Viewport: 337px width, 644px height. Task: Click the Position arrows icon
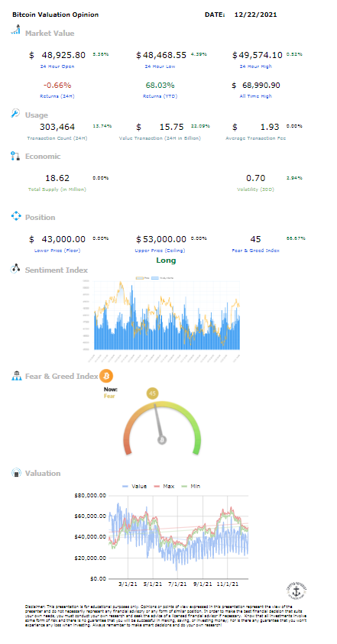pos(15,216)
